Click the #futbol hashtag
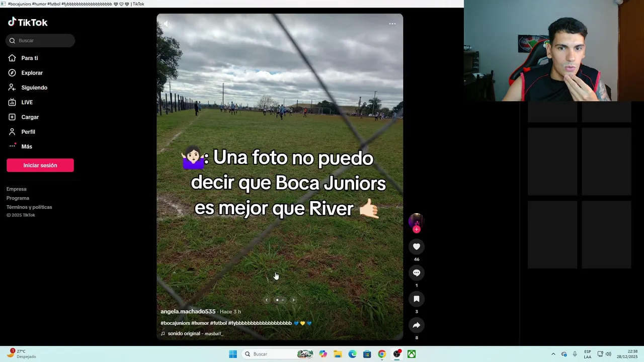 pos(218,323)
